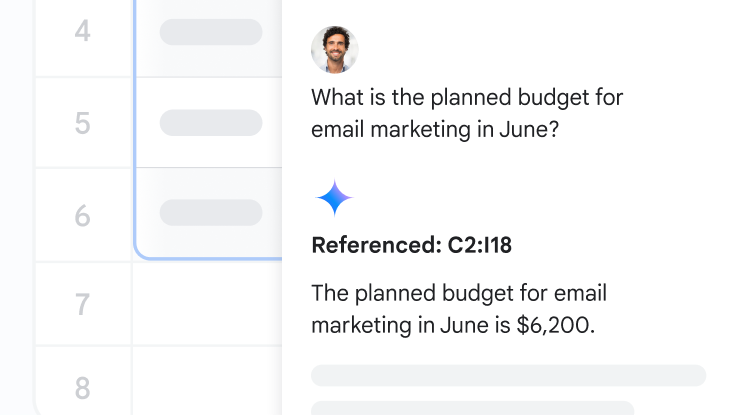
Task: Click the placeholder cell in row 5
Action: (209, 122)
